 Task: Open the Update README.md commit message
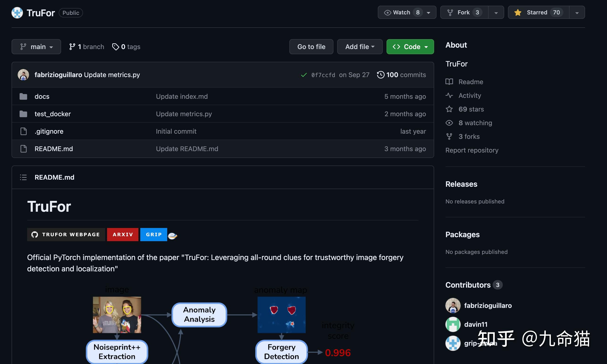click(187, 149)
